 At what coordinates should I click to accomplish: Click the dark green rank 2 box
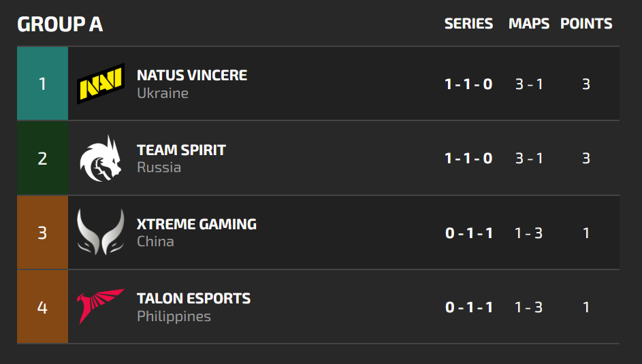42,159
